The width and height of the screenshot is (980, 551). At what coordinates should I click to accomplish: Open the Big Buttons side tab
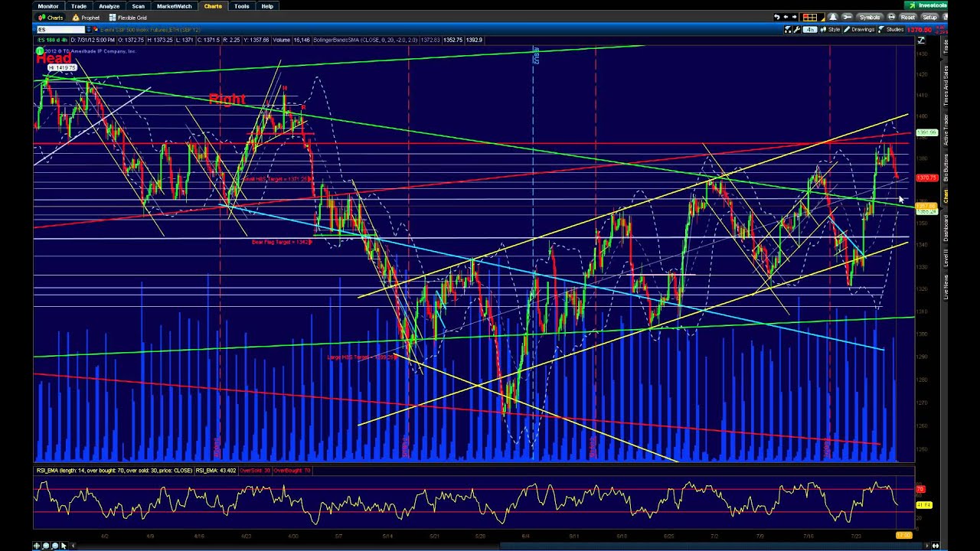pyautogui.click(x=946, y=166)
